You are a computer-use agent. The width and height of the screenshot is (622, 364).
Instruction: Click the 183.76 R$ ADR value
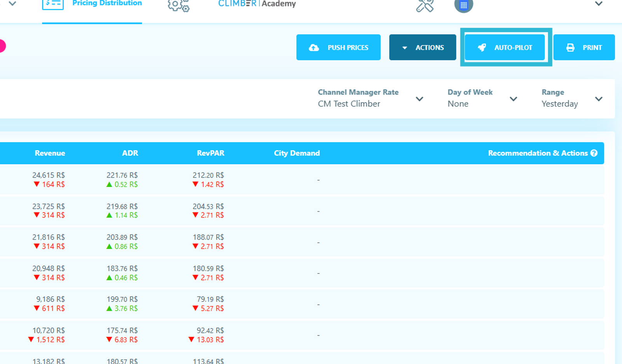tap(122, 268)
